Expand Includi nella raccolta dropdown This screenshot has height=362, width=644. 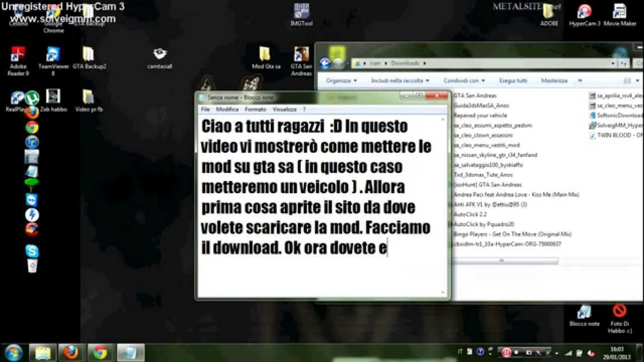400,80
